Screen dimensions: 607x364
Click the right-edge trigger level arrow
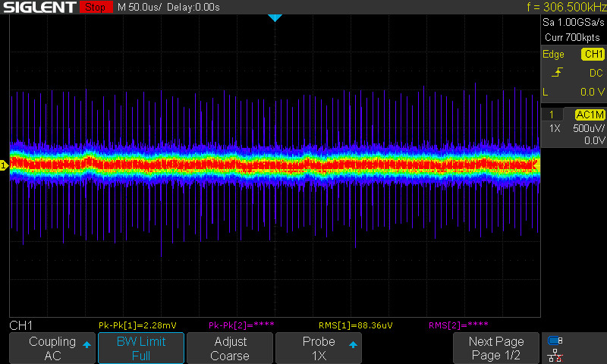pos(536,165)
